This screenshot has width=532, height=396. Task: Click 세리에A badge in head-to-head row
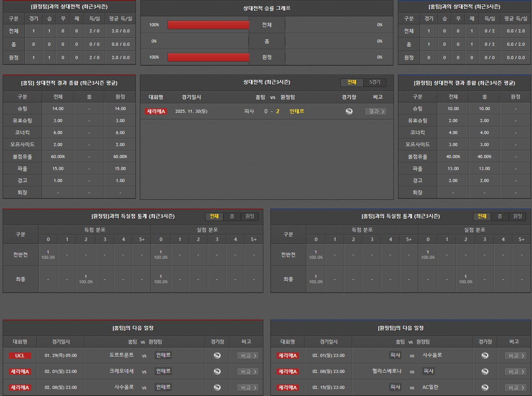point(155,111)
